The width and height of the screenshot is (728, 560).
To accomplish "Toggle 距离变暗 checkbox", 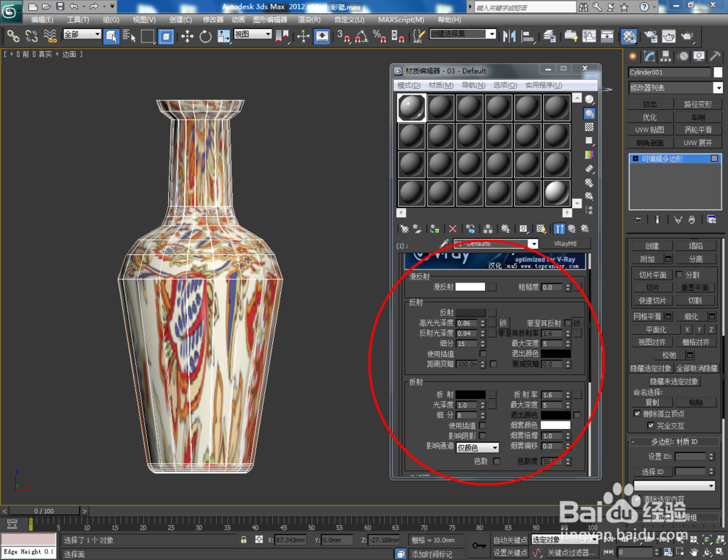I will click(493, 364).
